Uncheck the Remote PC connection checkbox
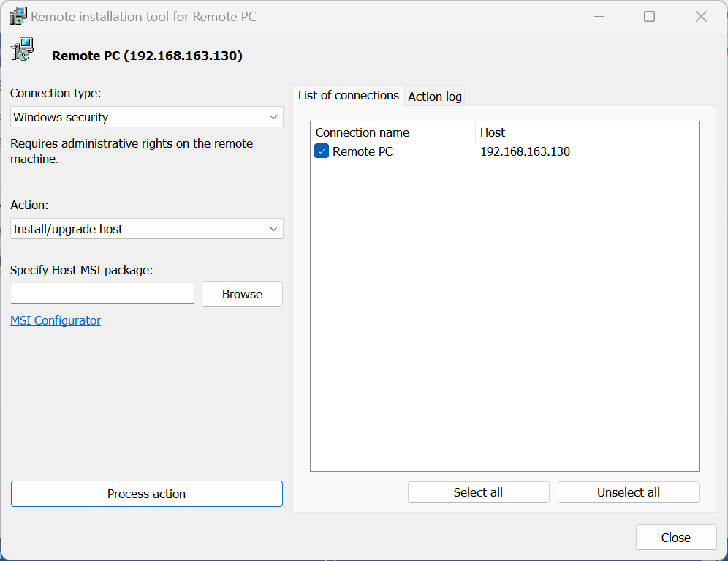728x561 pixels. pyautogui.click(x=322, y=151)
